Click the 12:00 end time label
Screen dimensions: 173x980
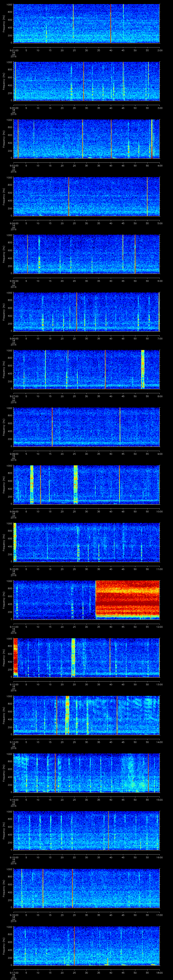click(x=159, y=627)
